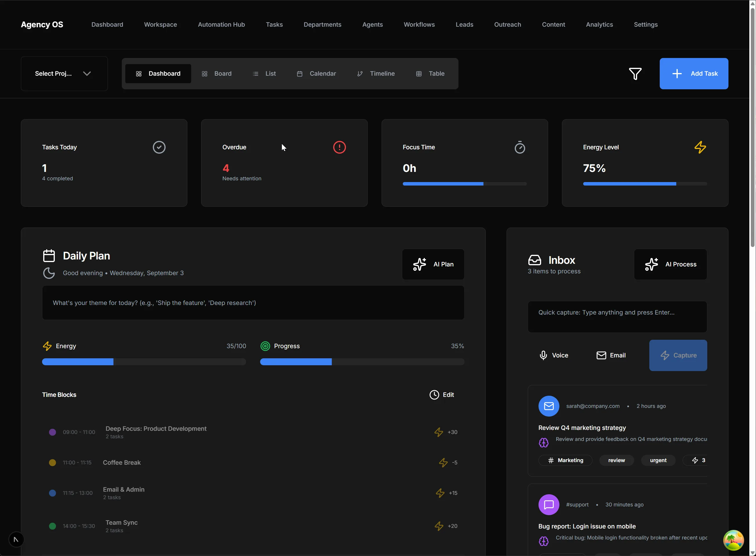Click the brain icon under Review Q4 marketing strategy
Image resolution: width=756 pixels, height=556 pixels.
click(x=544, y=443)
